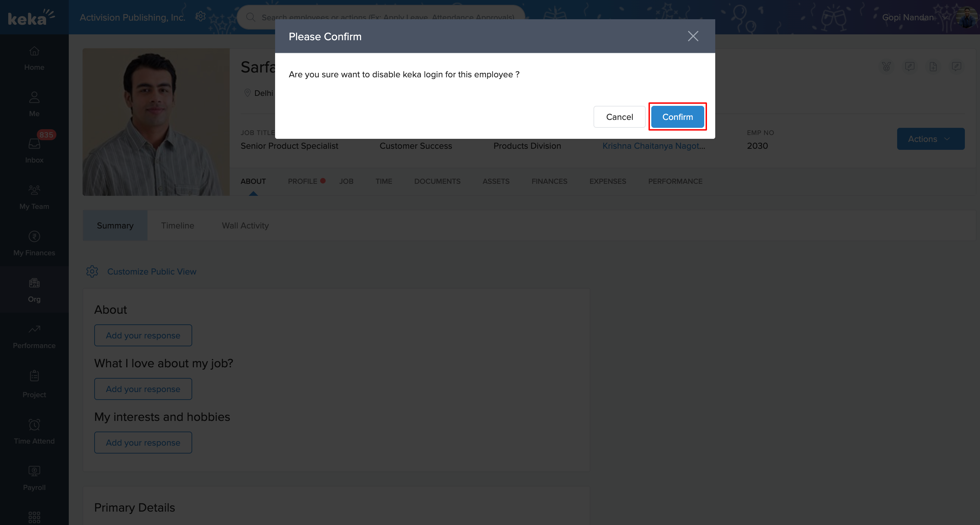980x525 pixels.
Task: Open Krishna Chaitanya Nagot... manager link
Action: [653, 146]
